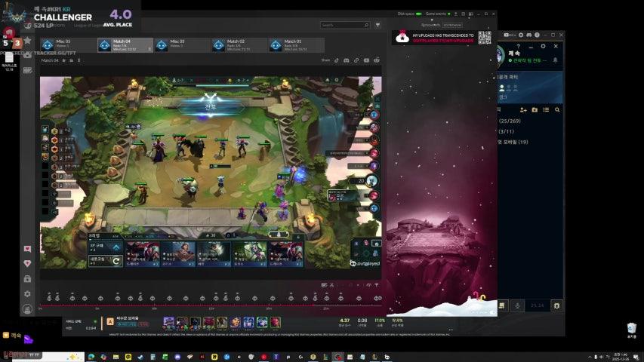The height and width of the screenshot is (362, 644).
Task: Open the premium diamond icon in sidebar
Action: 27,263
